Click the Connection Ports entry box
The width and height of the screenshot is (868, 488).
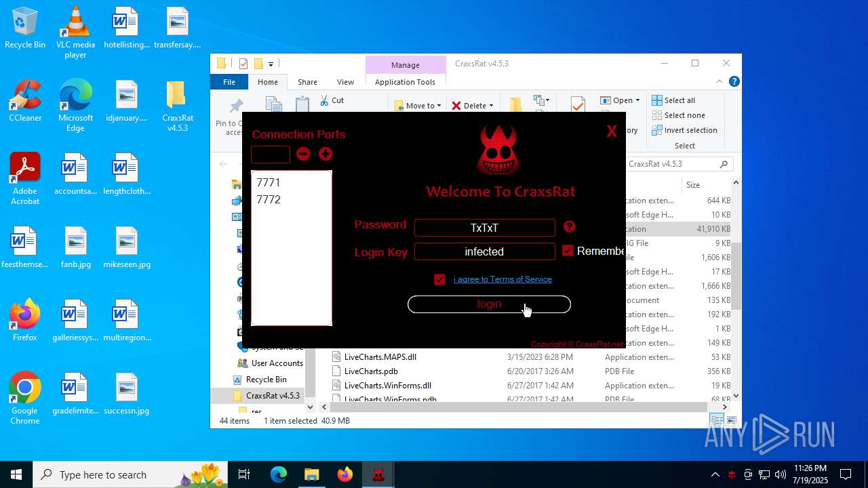271,154
